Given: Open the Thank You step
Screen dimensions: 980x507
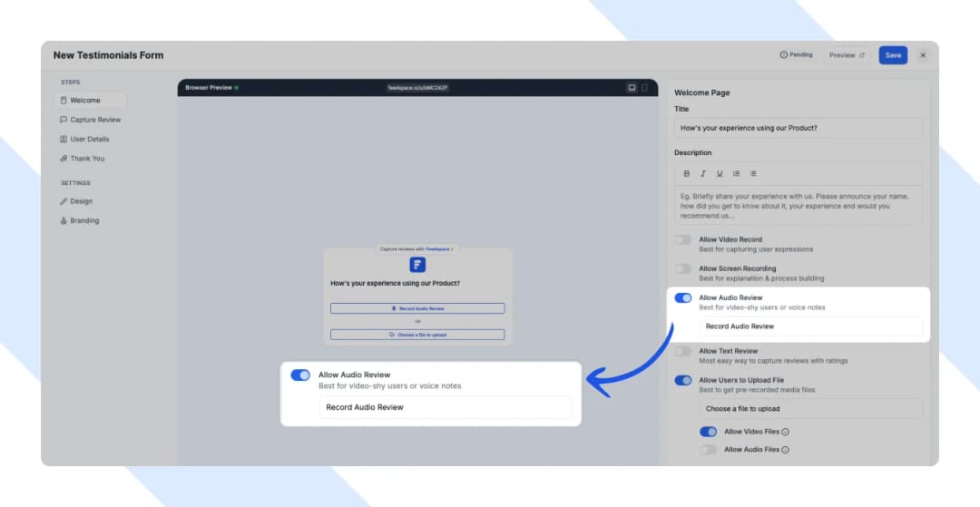Looking at the screenshot, I should click(x=83, y=159).
